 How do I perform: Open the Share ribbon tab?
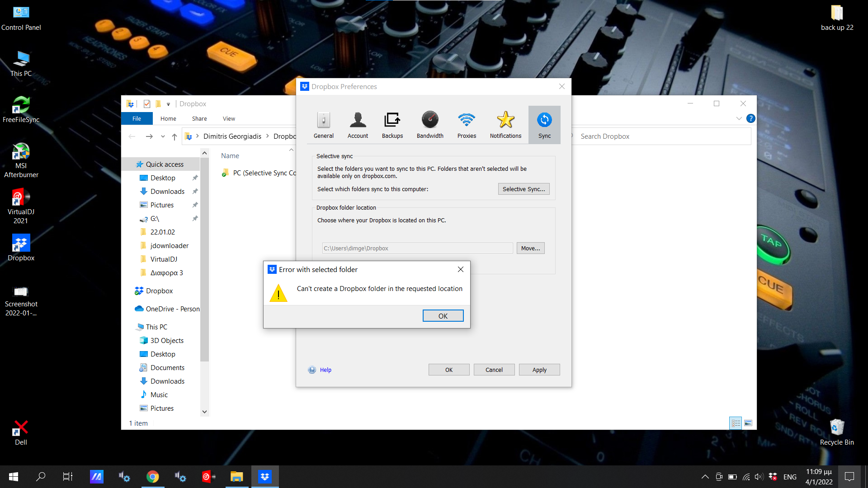[x=199, y=118]
